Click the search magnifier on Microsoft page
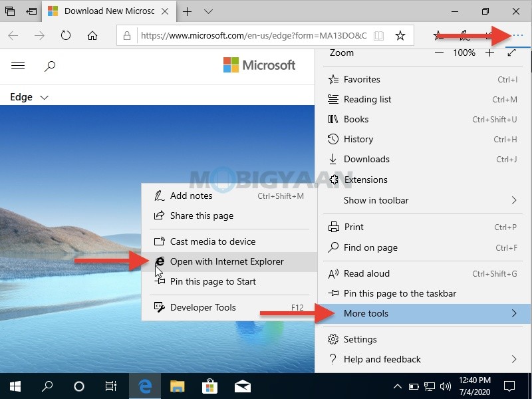 pyautogui.click(x=50, y=66)
